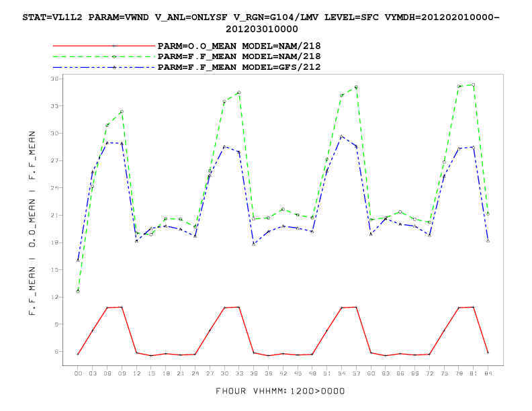Click the blue dash-dot legend line sample
The width and height of the screenshot is (532, 411).
click(x=104, y=67)
